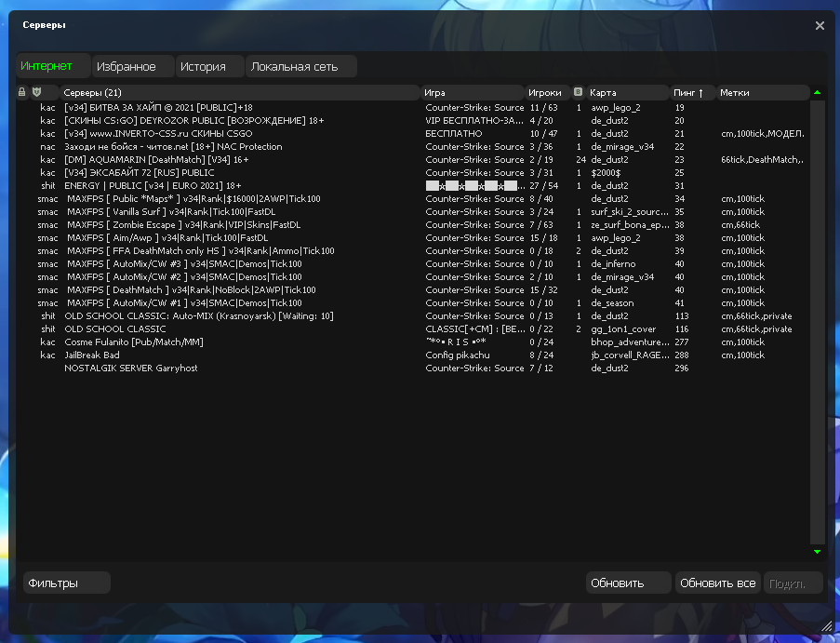Sort by Метки column header

(x=763, y=93)
